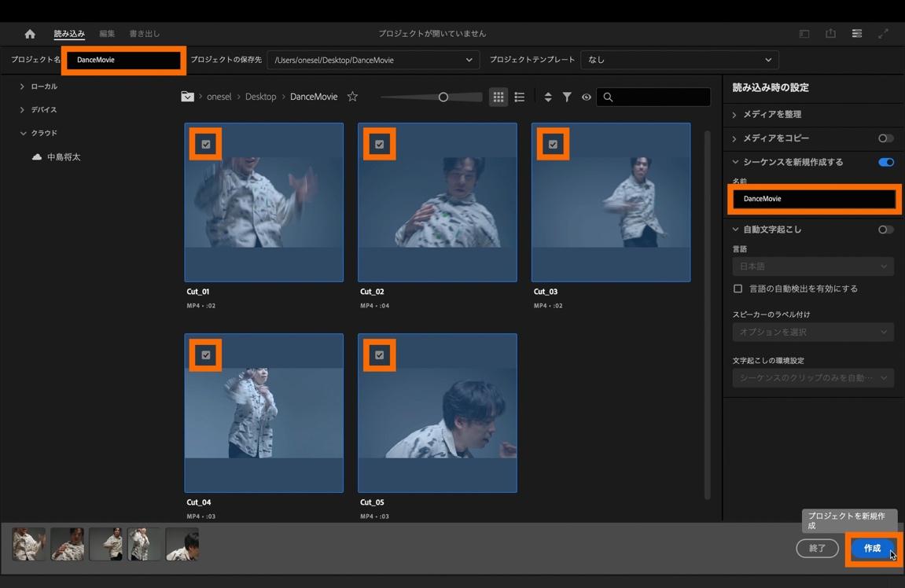The width and height of the screenshot is (905, 588).
Task: Click the プロジェクト名 DanceMovie input field
Action: coord(123,60)
